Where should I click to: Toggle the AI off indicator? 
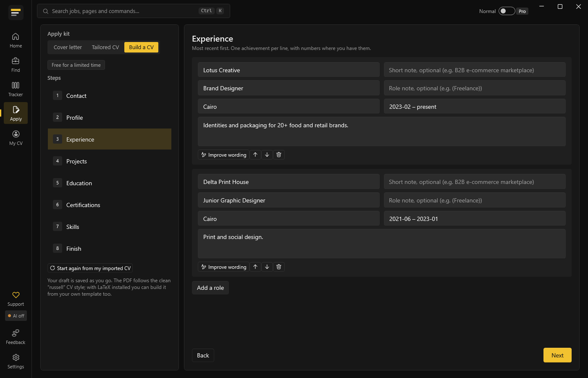pos(16,316)
